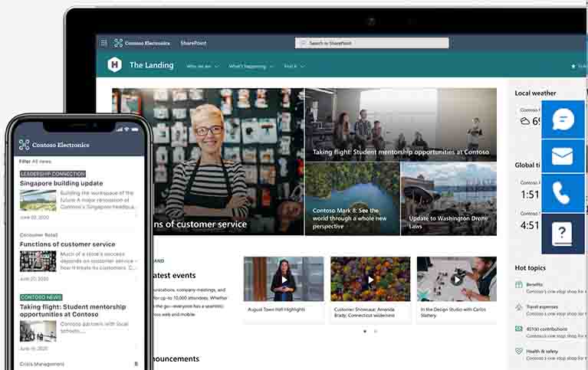Expand the Find it menu chevron
The height and width of the screenshot is (370, 588).
coord(302,67)
